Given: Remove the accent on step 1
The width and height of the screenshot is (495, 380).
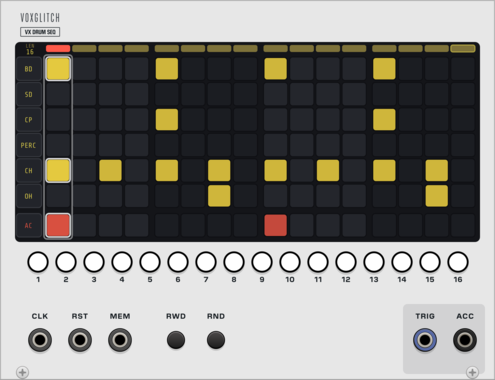Looking at the screenshot, I should [58, 225].
